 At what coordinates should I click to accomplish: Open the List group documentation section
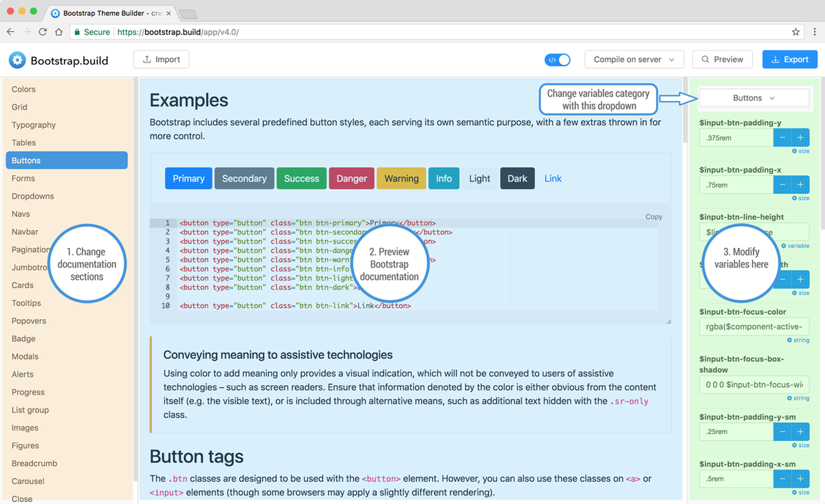[x=30, y=410]
